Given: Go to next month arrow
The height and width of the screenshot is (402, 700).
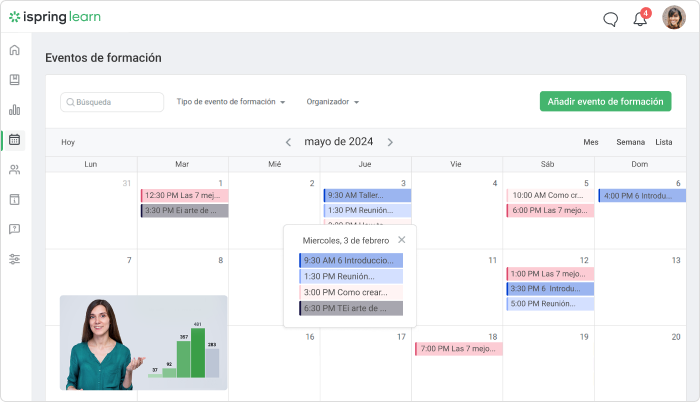Looking at the screenshot, I should 390,142.
